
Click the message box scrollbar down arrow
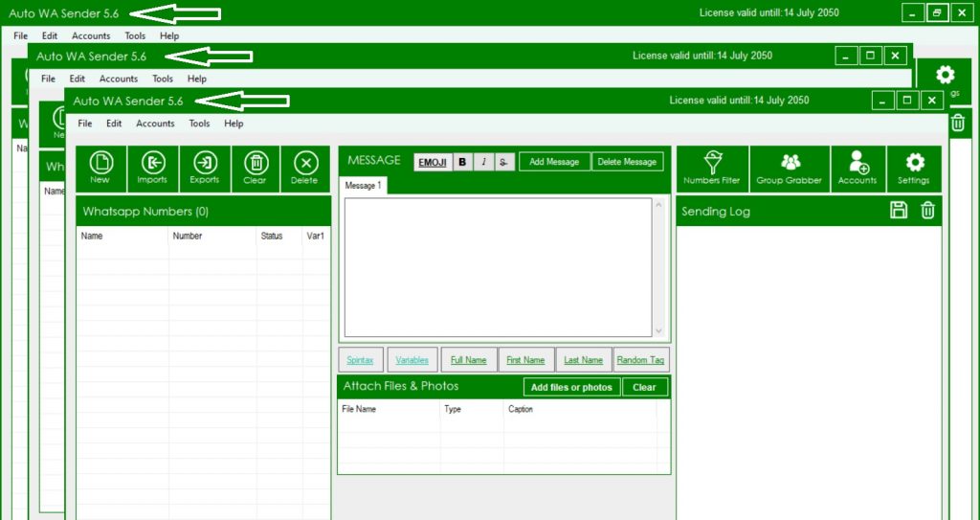(658, 329)
